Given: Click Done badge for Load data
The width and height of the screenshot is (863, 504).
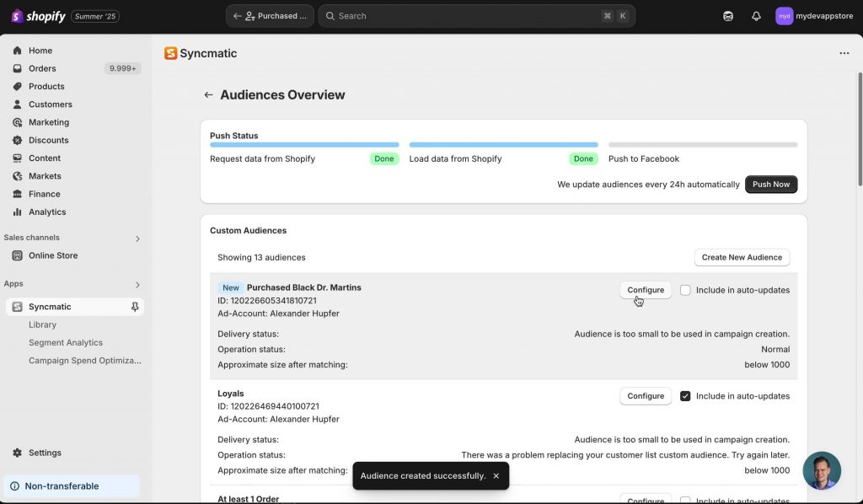Looking at the screenshot, I should tap(583, 159).
